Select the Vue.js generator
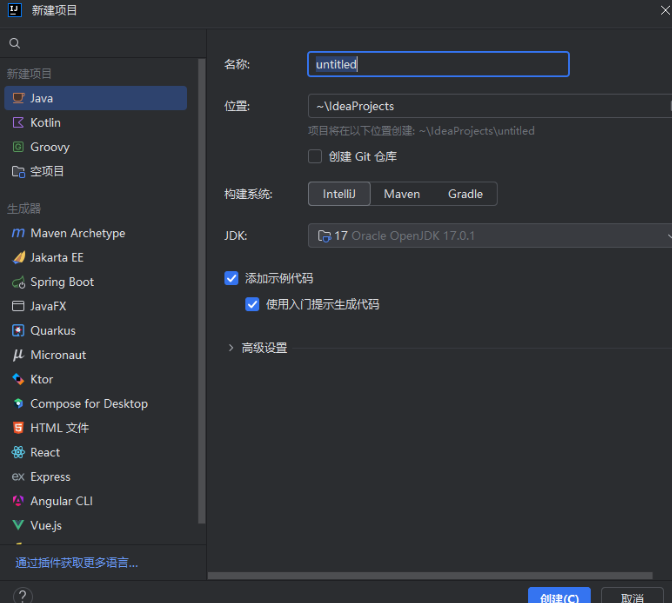672x603 pixels. tap(96, 525)
